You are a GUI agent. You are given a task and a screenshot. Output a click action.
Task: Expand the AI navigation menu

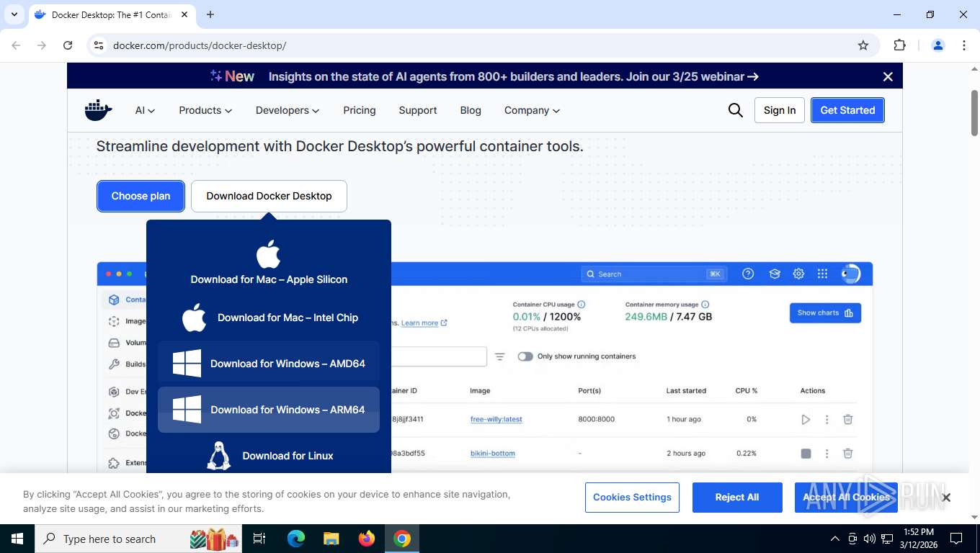click(x=145, y=110)
